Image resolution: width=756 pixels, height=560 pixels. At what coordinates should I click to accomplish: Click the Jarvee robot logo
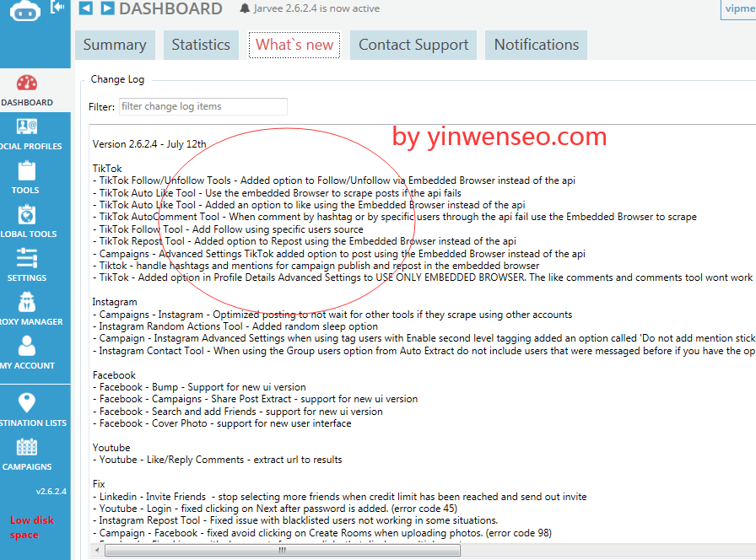pos(25,10)
